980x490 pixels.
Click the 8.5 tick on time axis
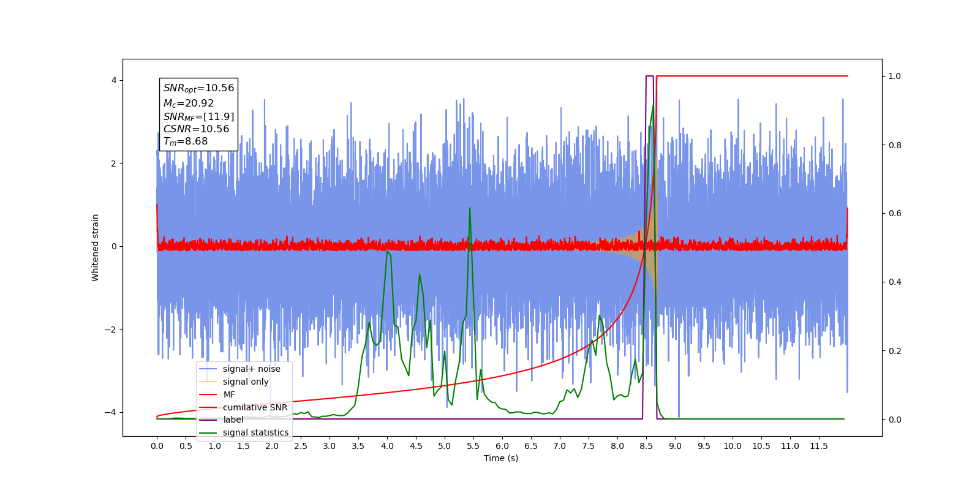pos(646,446)
